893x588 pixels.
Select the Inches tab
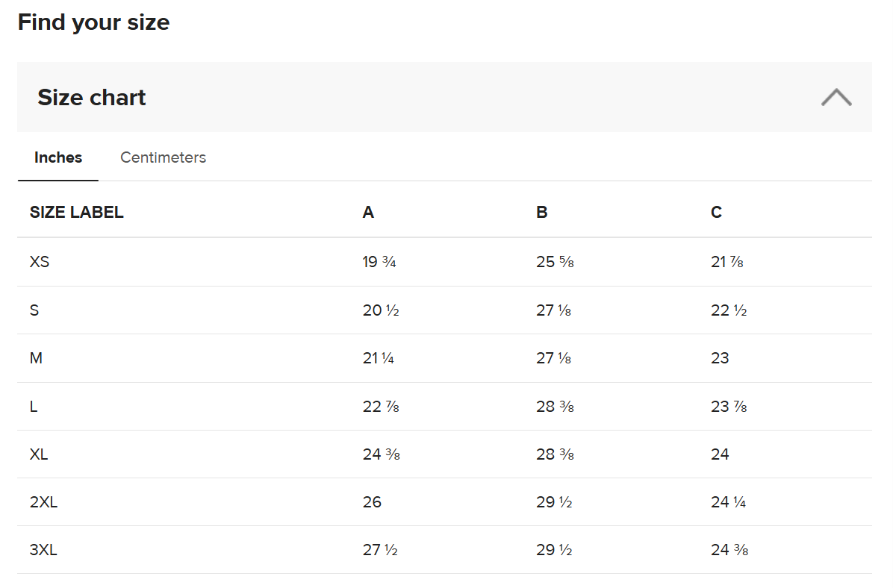tap(58, 157)
